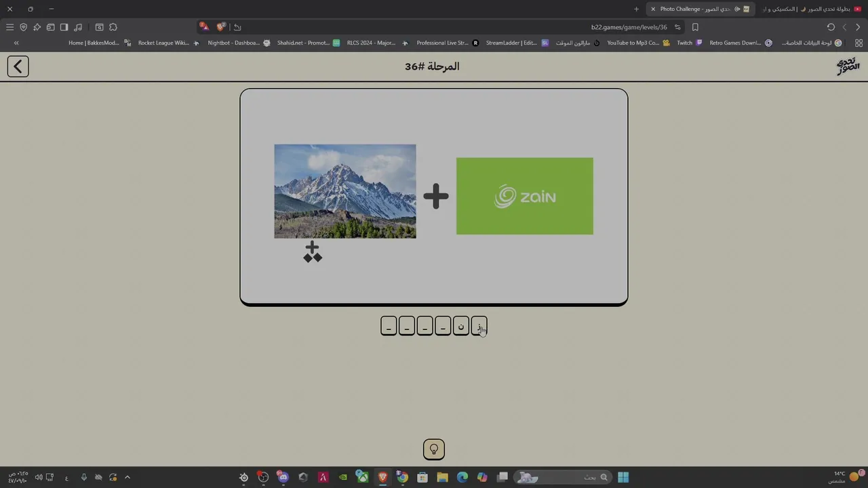Expand hidden system tray icons chevron
868x488 pixels.
(x=127, y=477)
